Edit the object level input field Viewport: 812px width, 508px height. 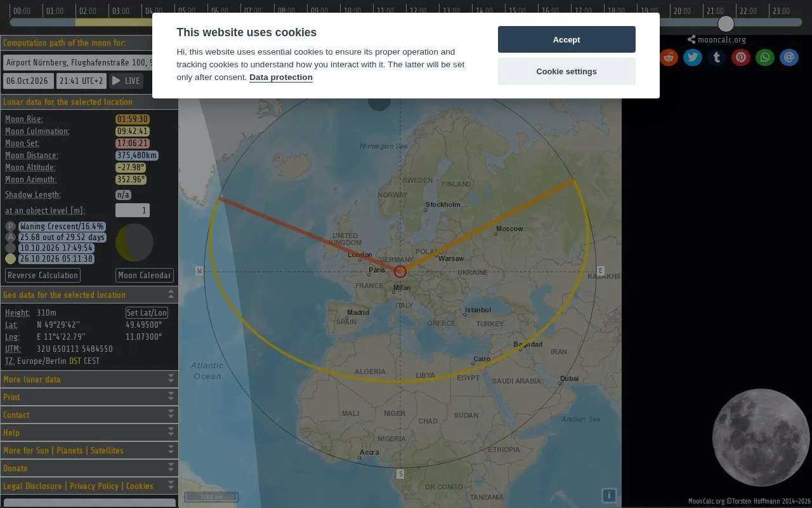point(133,210)
